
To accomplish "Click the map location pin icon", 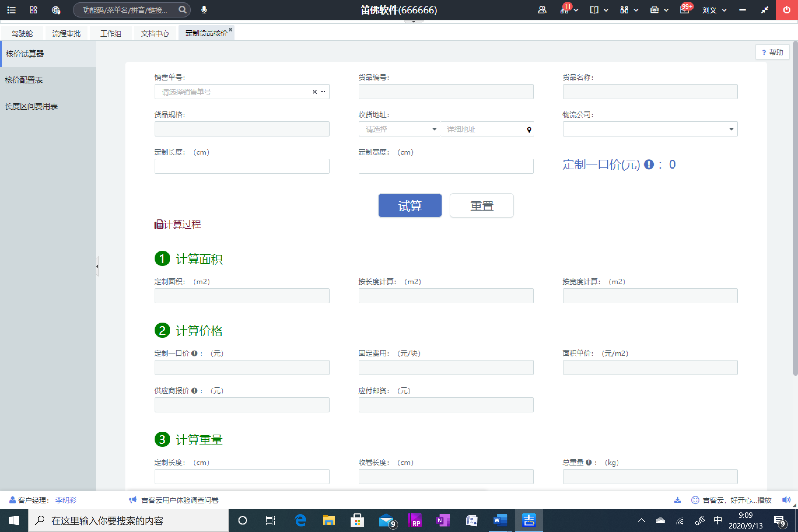I will (x=529, y=129).
